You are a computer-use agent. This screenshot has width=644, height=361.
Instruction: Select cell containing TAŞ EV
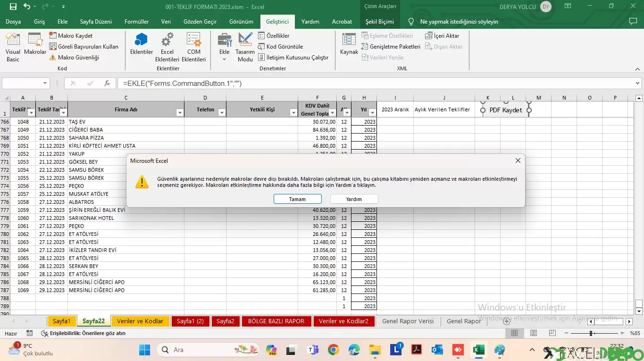tap(126, 122)
